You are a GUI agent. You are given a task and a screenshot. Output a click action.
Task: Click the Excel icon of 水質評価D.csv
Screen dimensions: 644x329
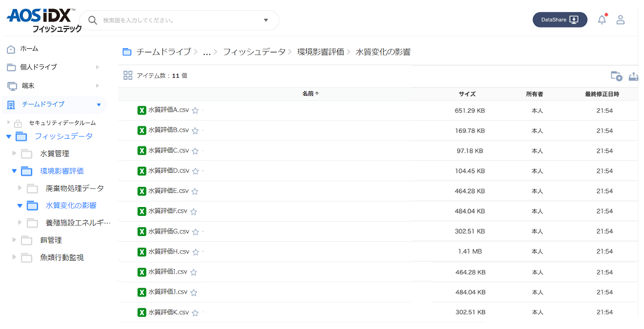(x=142, y=171)
